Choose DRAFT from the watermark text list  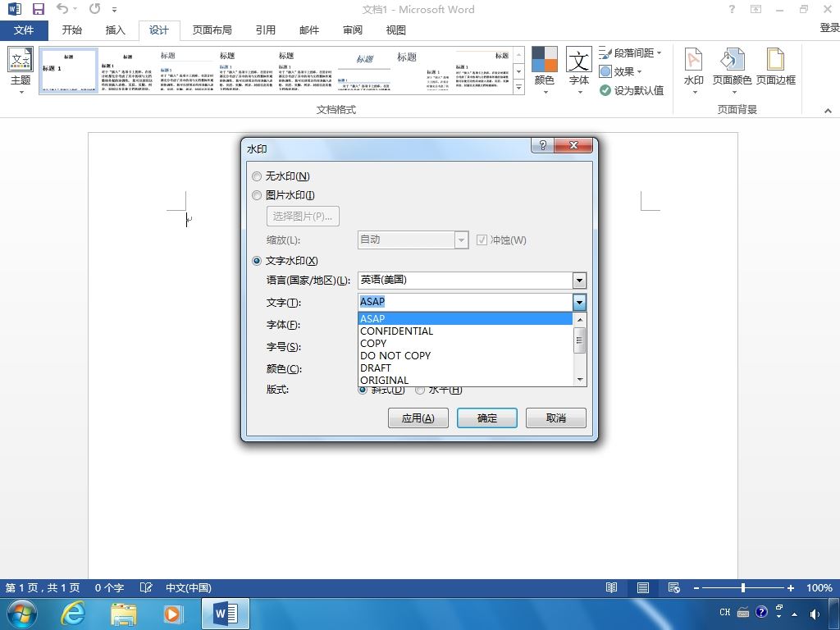(x=465, y=368)
